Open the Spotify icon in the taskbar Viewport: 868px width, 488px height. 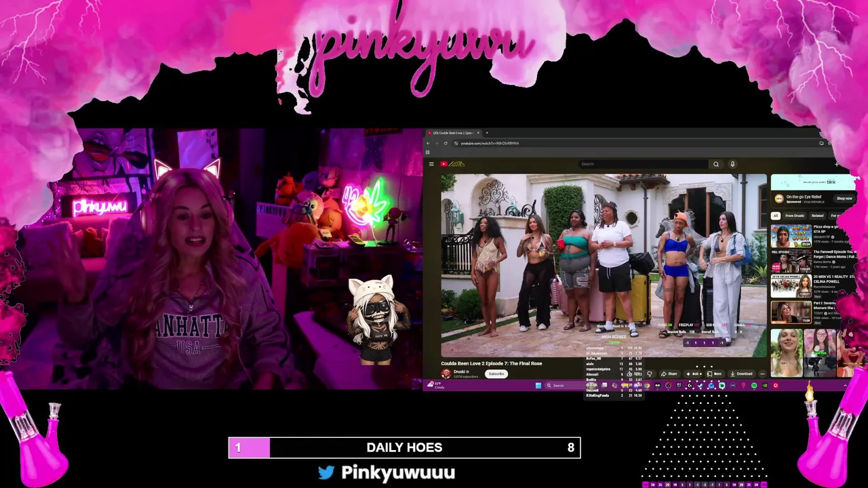[x=753, y=386]
